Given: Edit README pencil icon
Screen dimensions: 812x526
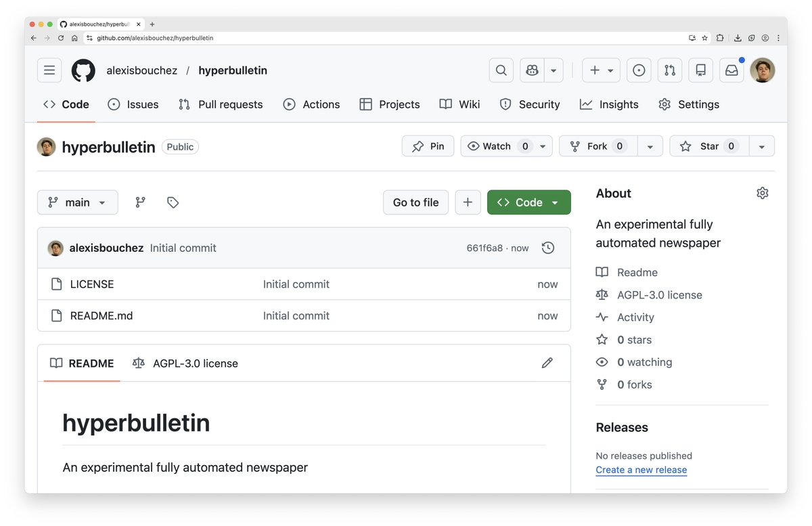Looking at the screenshot, I should [547, 363].
